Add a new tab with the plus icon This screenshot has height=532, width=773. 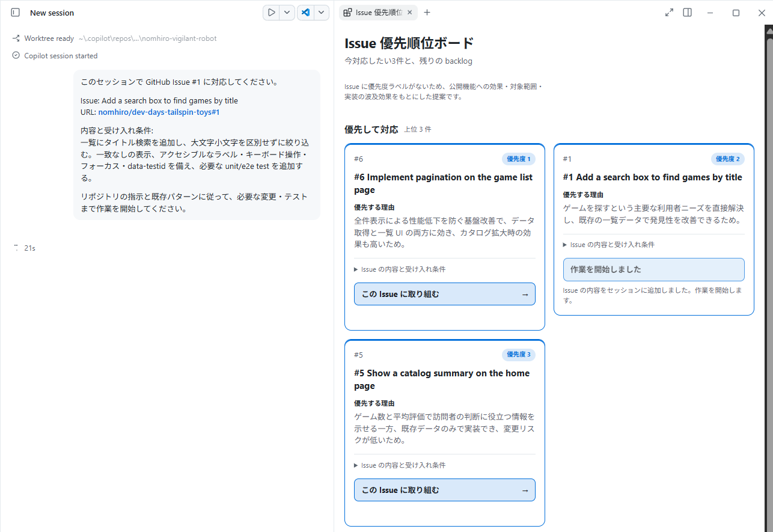click(x=427, y=13)
